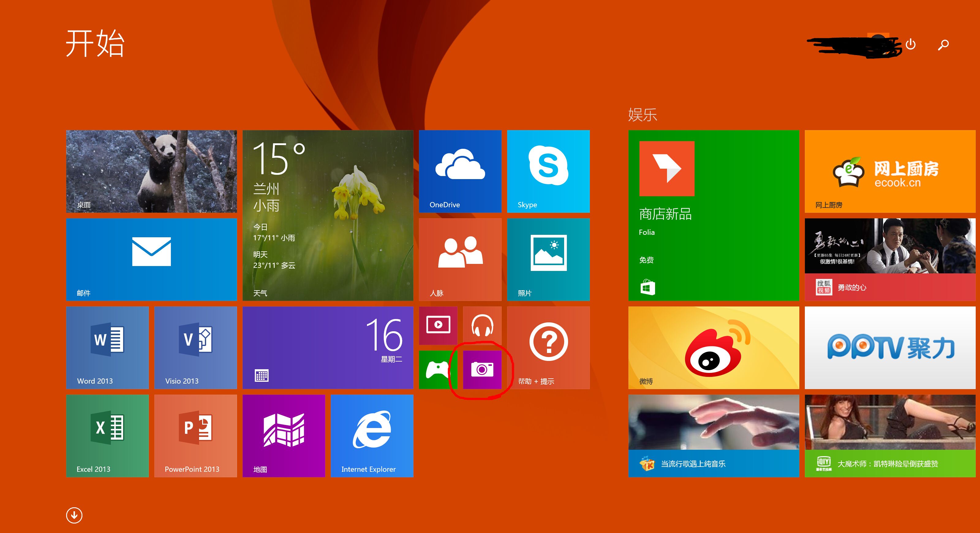Open the Weibo tile
Image resolution: width=980 pixels, height=533 pixels.
pyautogui.click(x=714, y=348)
